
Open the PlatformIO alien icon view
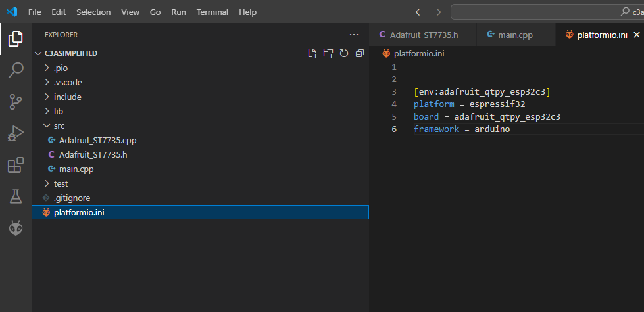click(16, 228)
